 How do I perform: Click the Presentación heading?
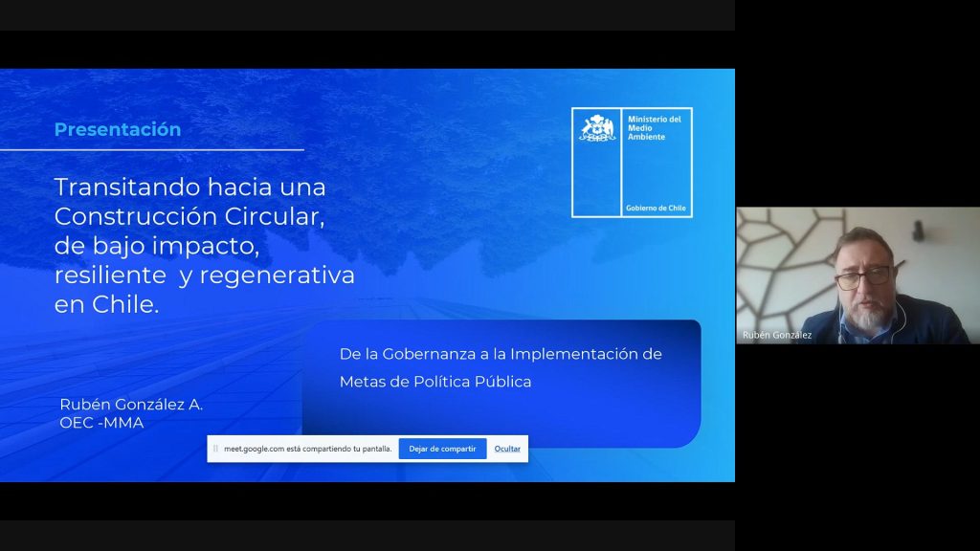click(117, 130)
